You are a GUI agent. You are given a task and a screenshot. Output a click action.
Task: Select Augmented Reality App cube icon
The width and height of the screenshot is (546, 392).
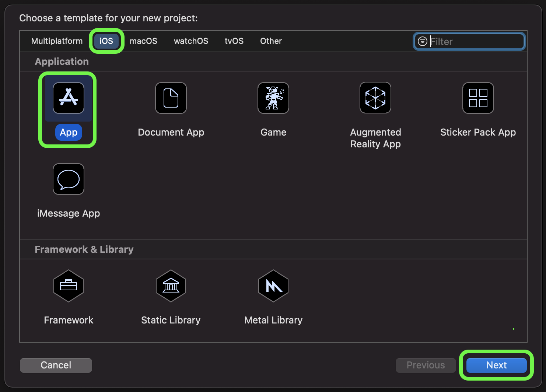click(375, 98)
